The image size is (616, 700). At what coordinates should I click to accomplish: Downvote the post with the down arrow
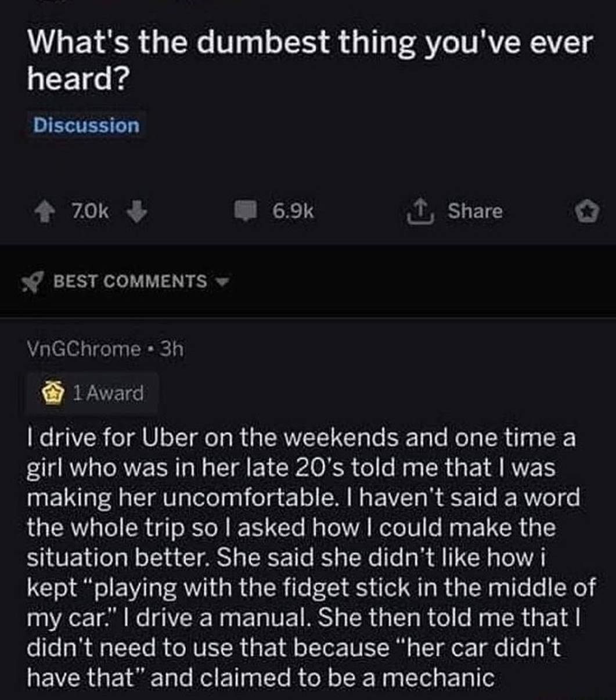pos(136,211)
